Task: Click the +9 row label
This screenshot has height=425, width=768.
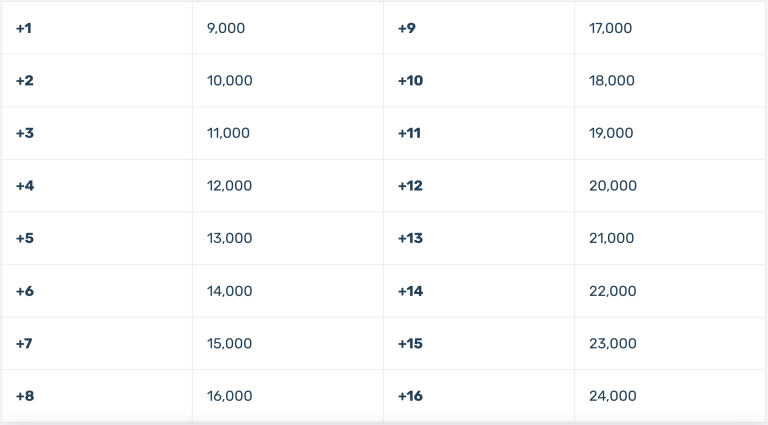Action: (x=407, y=28)
